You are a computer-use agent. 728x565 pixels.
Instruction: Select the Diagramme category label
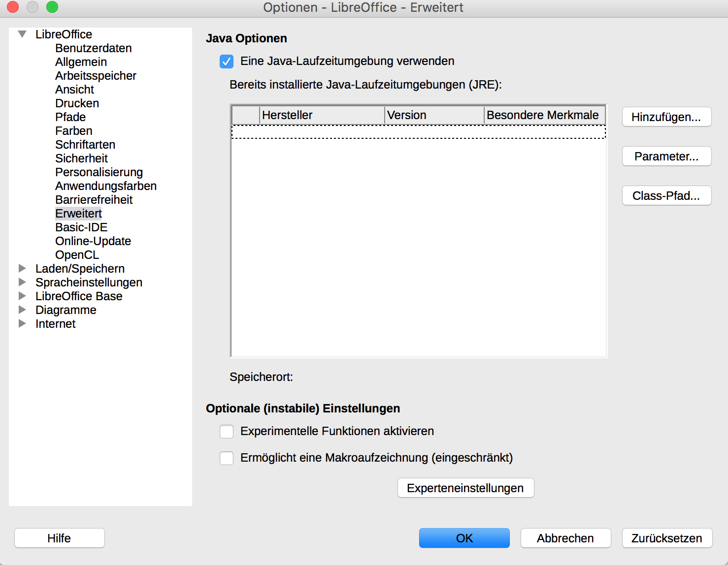point(66,310)
